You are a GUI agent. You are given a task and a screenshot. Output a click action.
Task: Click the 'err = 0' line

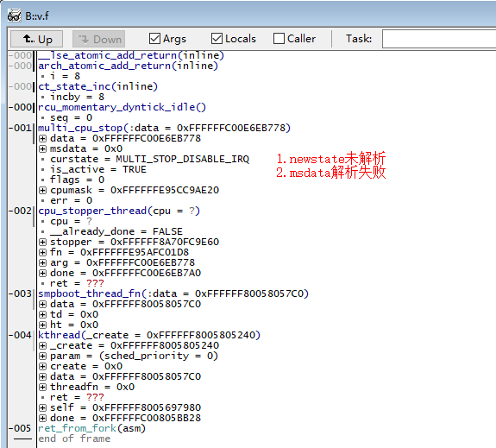[72, 201]
